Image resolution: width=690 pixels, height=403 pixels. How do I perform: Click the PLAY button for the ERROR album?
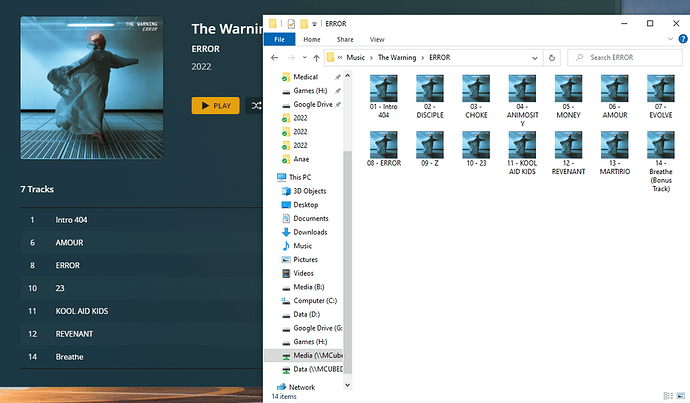click(x=216, y=106)
